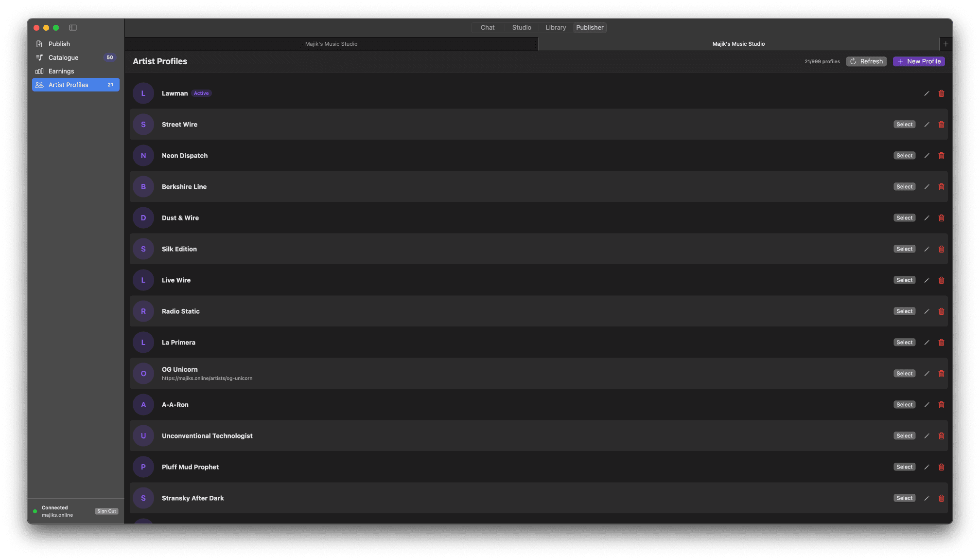This screenshot has height=560, width=980.
Task: Open the OG Unicorn artist URL
Action: 207,379
